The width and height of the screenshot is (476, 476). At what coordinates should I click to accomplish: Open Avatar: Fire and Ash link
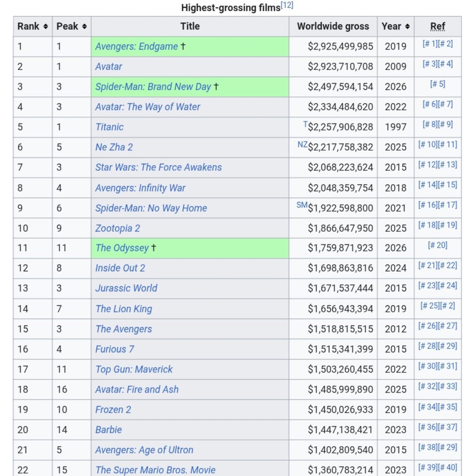coord(137,390)
